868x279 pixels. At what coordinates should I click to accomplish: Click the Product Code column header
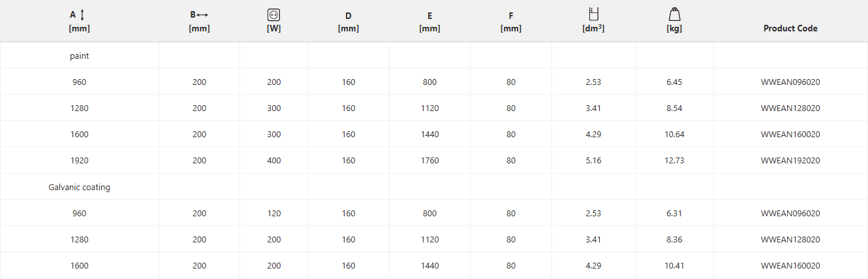pyautogui.click(x=790, y=29)
